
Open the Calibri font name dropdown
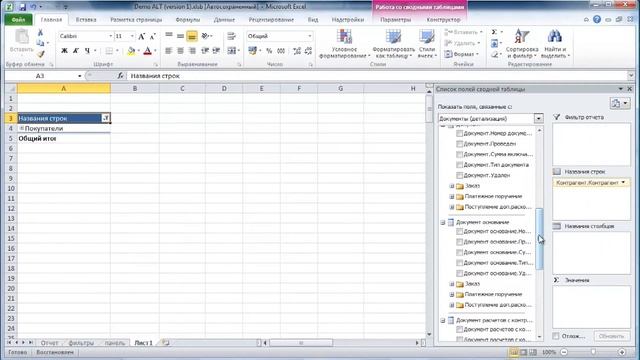(110, 36)
